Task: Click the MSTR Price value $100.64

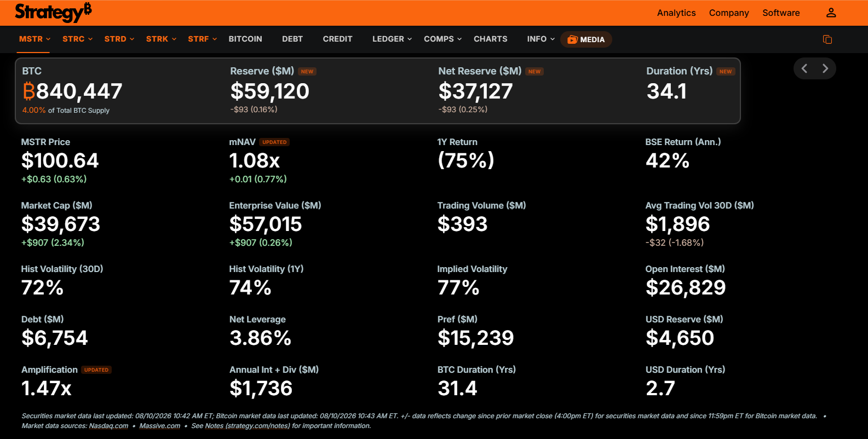Action: (60, 161)
